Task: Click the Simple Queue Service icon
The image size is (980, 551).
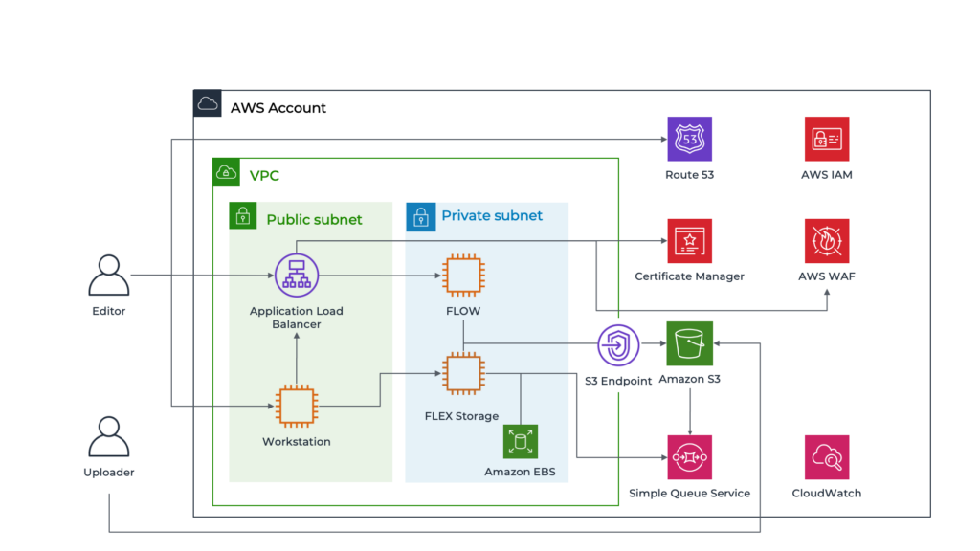Action: pos(689,457)
